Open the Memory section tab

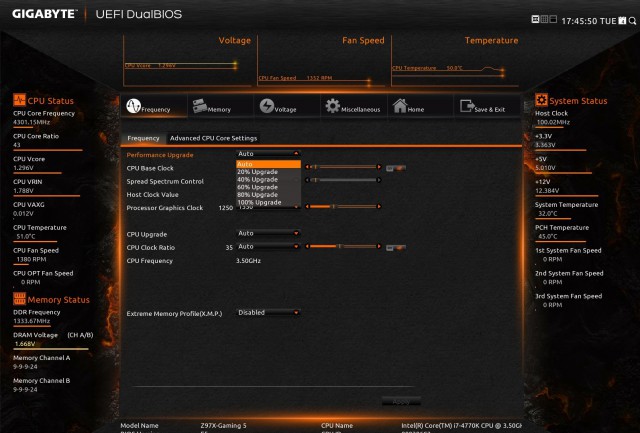pos(220,106)
